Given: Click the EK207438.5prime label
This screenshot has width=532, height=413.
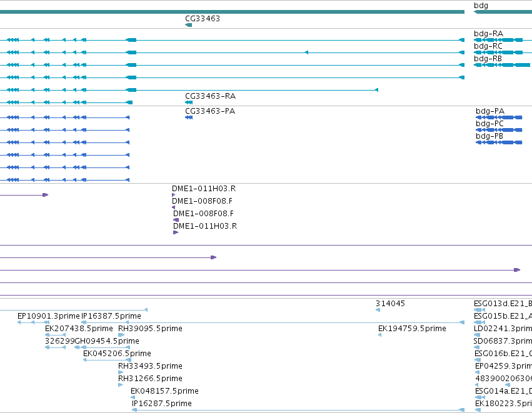Looking at the screenshot, I should pos(79,329).
